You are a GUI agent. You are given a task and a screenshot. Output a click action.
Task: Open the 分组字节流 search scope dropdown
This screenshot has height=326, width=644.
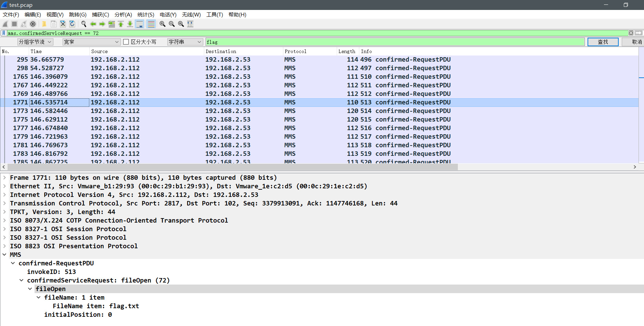point(35,42)
